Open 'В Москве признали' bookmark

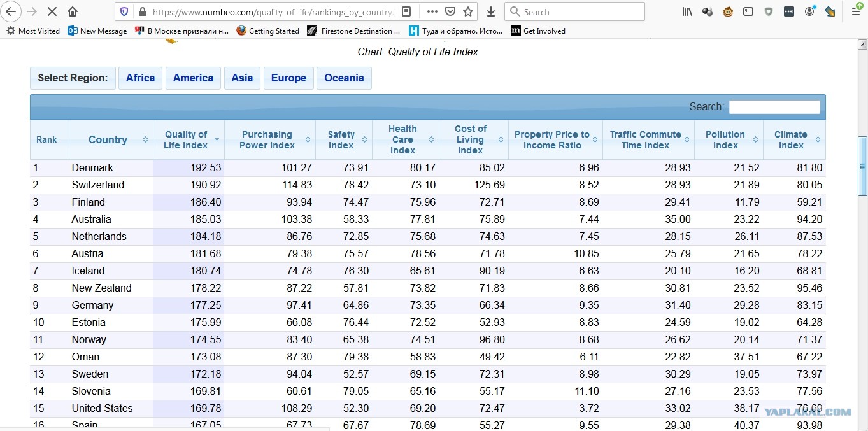pyautogui.click(x=181, y=31)
